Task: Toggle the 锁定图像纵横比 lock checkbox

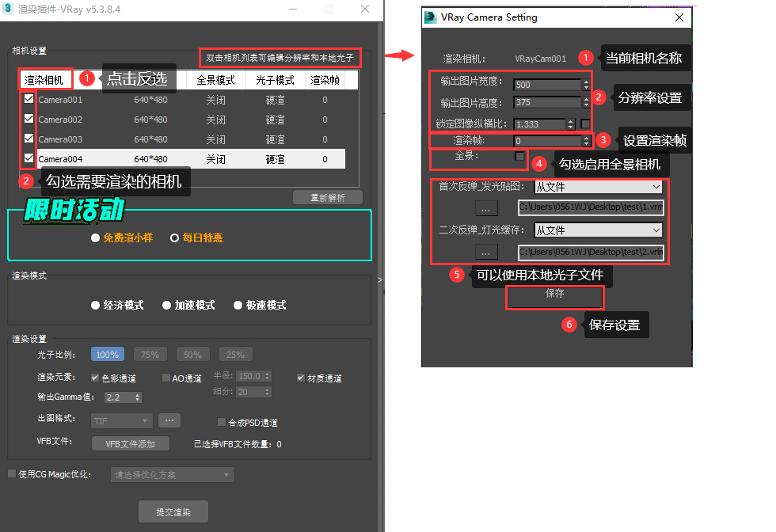Action: 585,123
